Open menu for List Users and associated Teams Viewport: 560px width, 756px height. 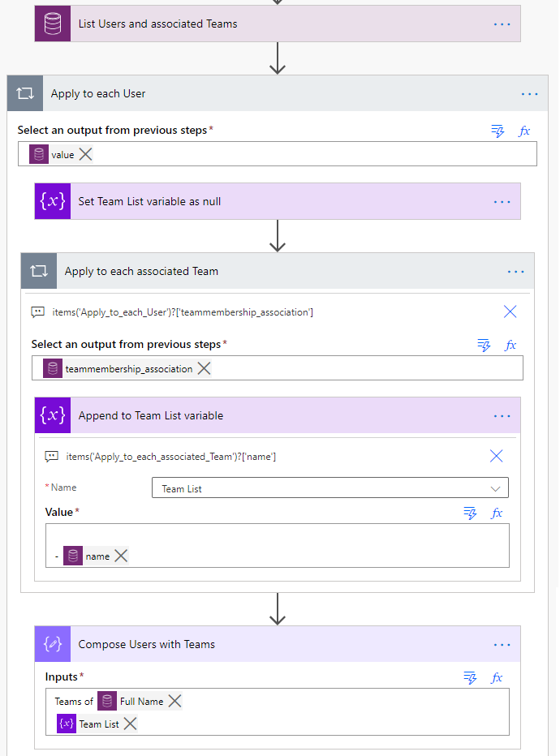coord(502,24)
